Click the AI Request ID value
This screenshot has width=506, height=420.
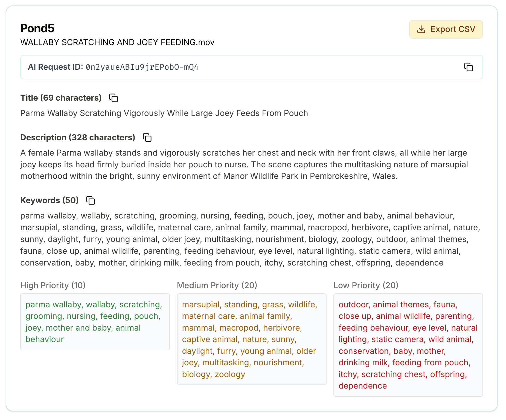[142, 67]
